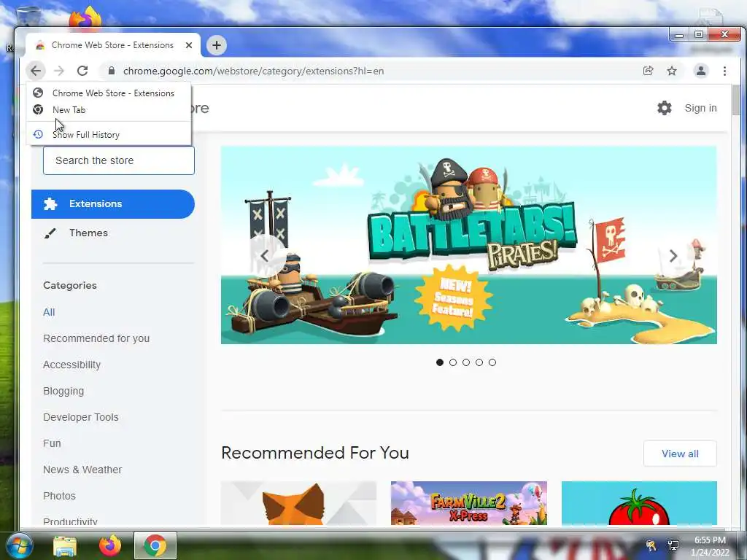
Task: Open the FarmVille 2 X-Press card
Action: [x=469, y=503]
